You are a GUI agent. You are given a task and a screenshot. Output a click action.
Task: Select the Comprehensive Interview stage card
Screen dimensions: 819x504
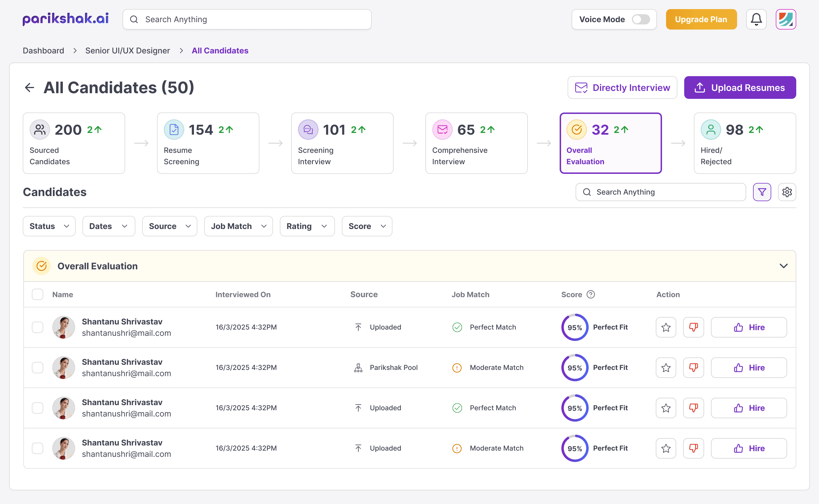pyautogui.click(x=476, y=143)
